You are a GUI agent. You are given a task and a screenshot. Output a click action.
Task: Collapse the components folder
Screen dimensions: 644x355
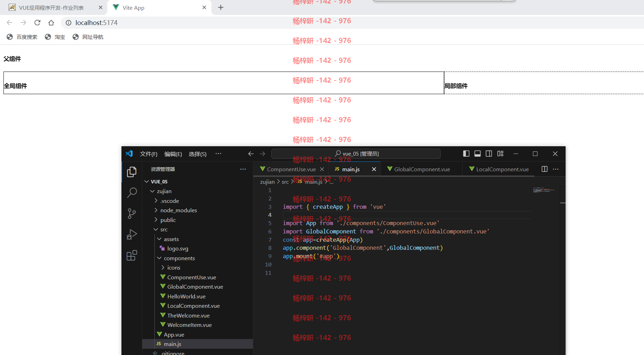(x=159, y=258)
